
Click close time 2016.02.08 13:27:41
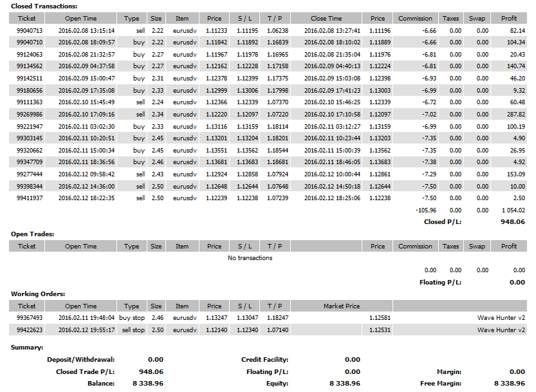[x=332, y=30]
